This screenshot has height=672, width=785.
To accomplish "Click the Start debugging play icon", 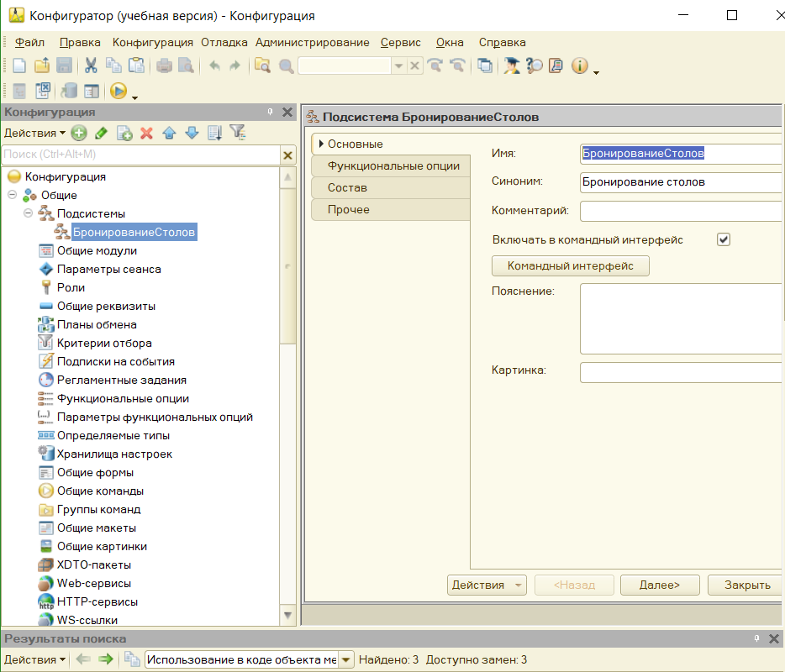I will coord(118,91).
